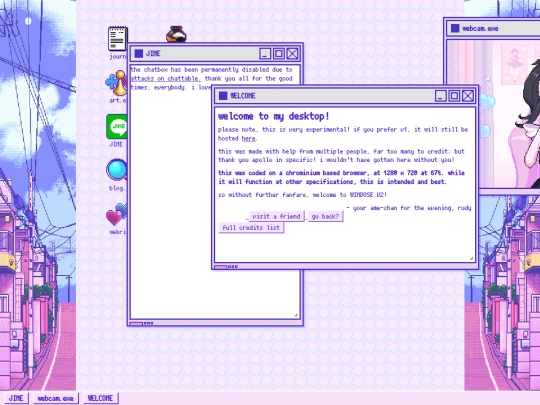540x405 pixels.
Task: Click the JINE window status bar indicator
Action: [x=142, y=323]
